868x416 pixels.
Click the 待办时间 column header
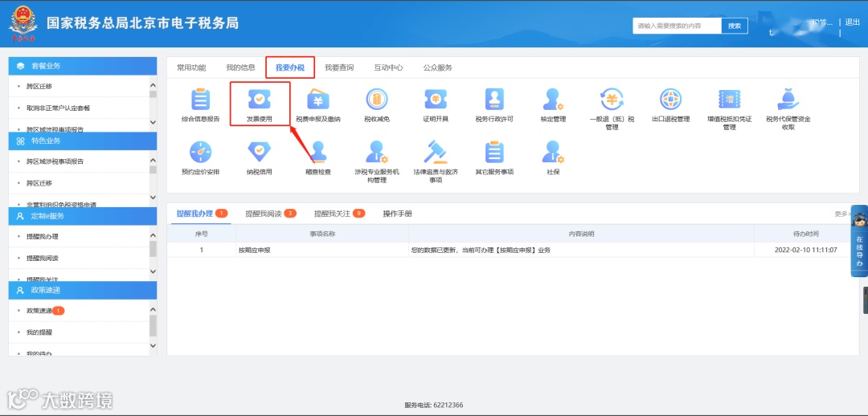[805, 234]
